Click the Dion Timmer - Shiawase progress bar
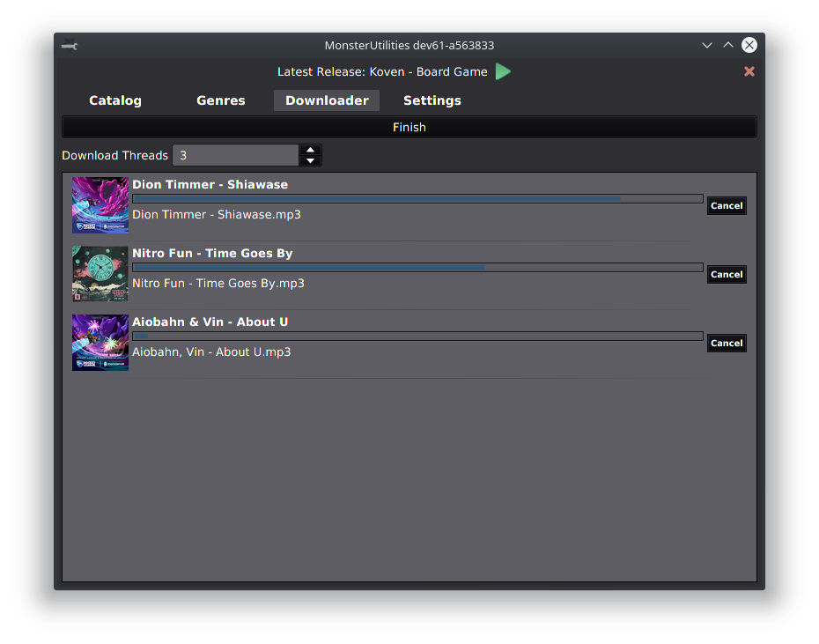This screenshot has height=644, width=819. 417,198
